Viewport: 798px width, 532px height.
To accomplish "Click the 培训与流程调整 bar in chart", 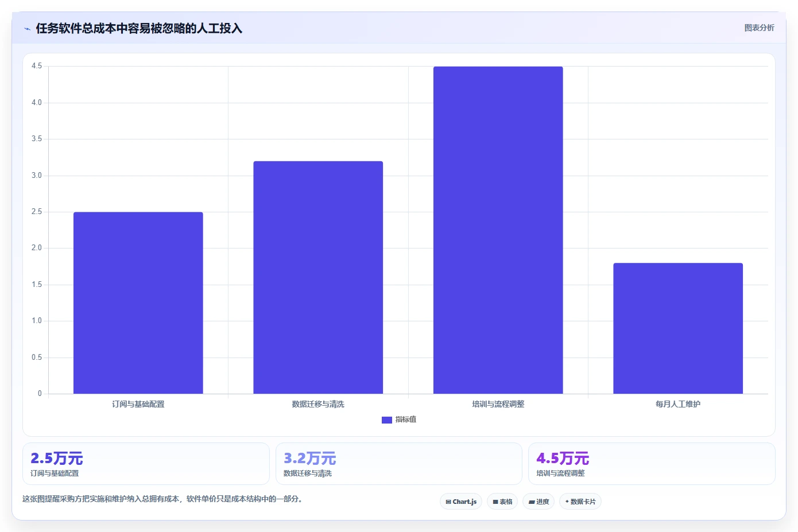I will point(498,230).
